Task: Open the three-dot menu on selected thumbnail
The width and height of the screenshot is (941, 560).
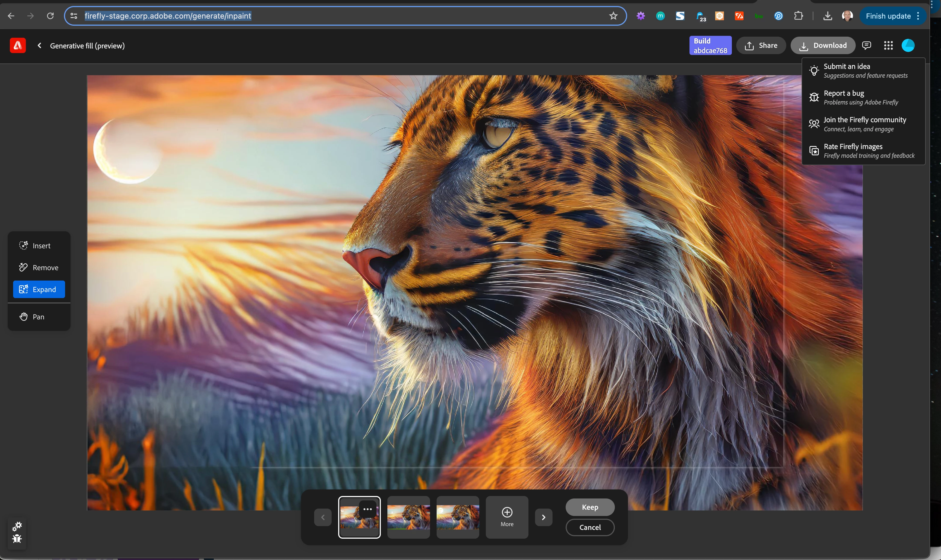Action: [367, 509]
